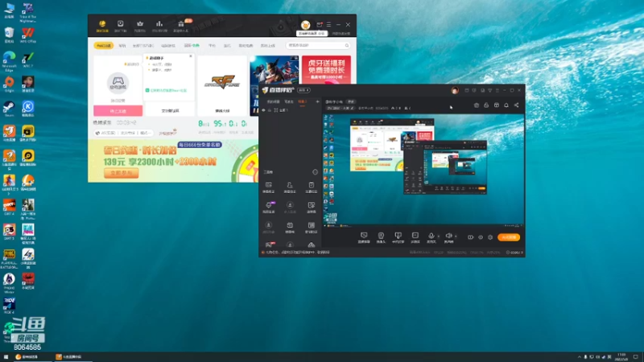This screenshot has width=644, height=362.
Task: Open Microsoft Edge desktop shortcut
Action: point(9,60)
